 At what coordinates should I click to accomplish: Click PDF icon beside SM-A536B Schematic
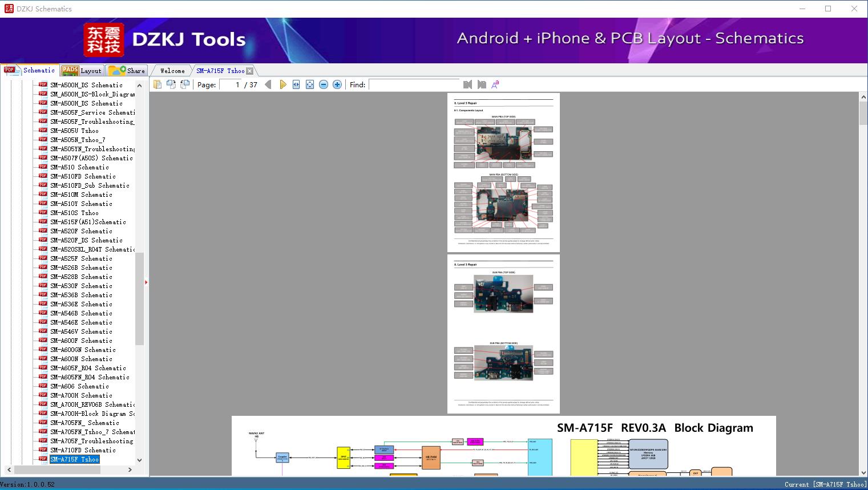click(43, 294)
